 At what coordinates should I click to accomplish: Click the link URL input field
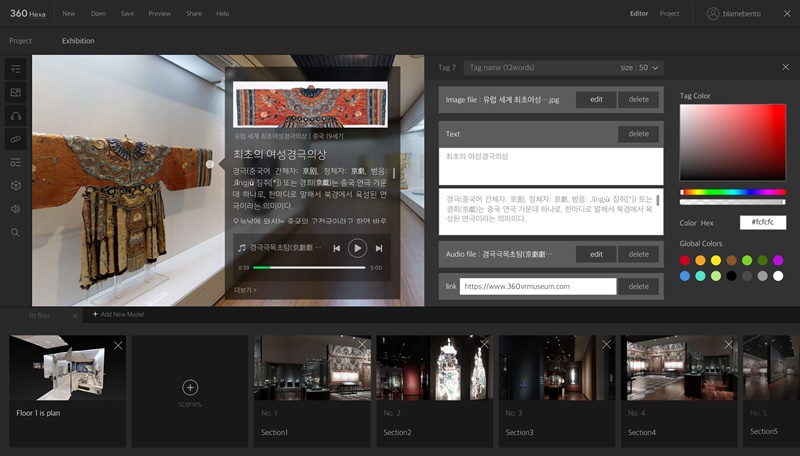tap(537, 286)
